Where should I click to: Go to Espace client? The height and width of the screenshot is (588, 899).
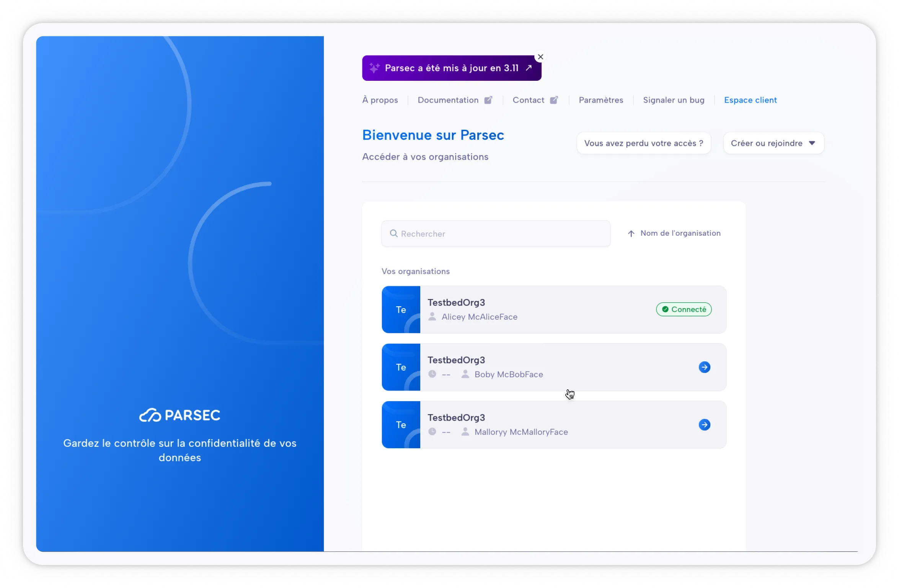tap(750, 100)
